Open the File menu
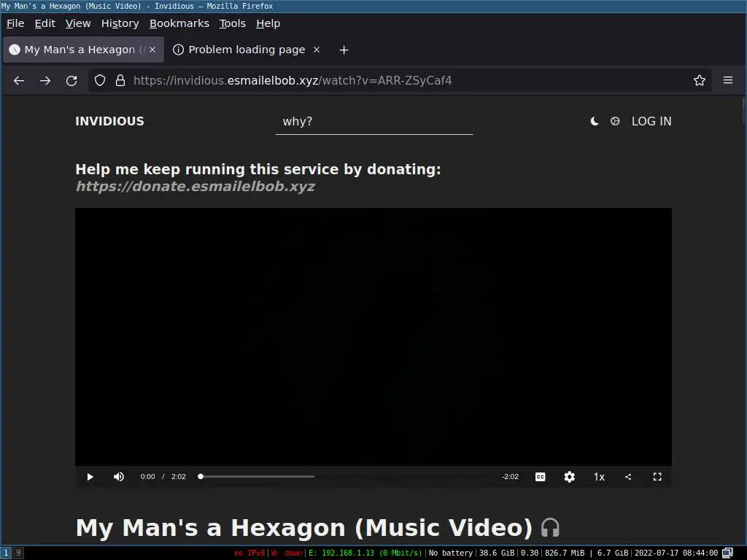Viewport: 747px width, 560px height. point(15,23)
